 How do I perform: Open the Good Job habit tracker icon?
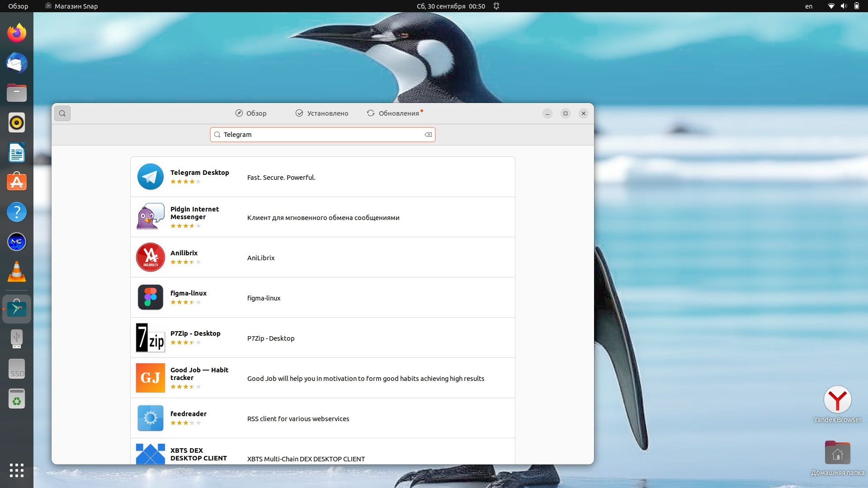(151, 378)
